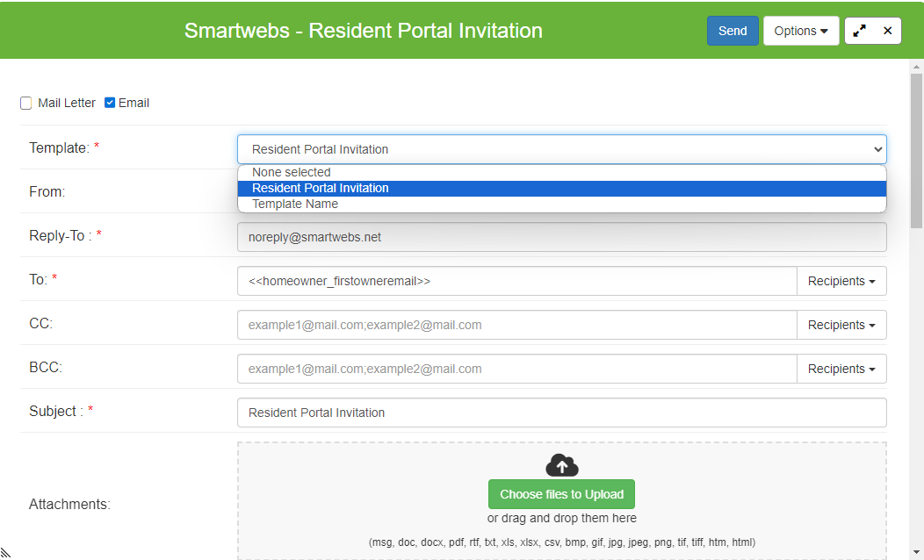This screenshot has width=924, height=560.
Task: Click the cloud upload icon
Action: (562, 465)
